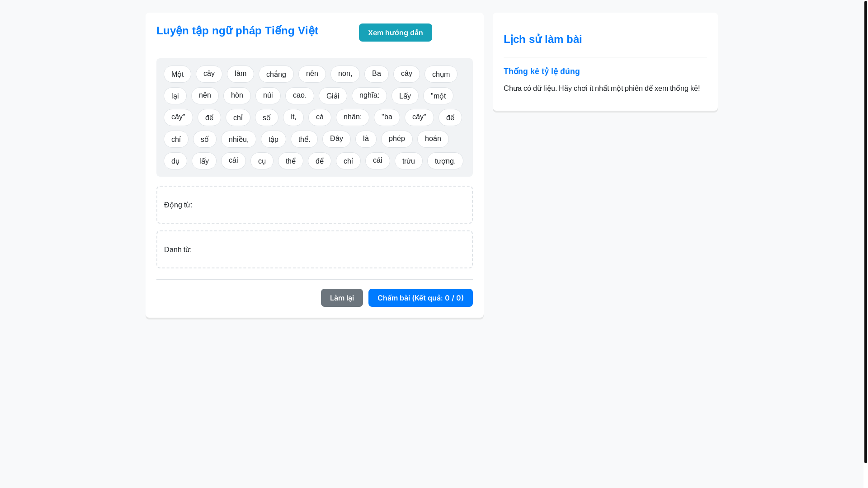Select the word chip 'làm'
Screen dimensions: 868x488
(241, 74)
